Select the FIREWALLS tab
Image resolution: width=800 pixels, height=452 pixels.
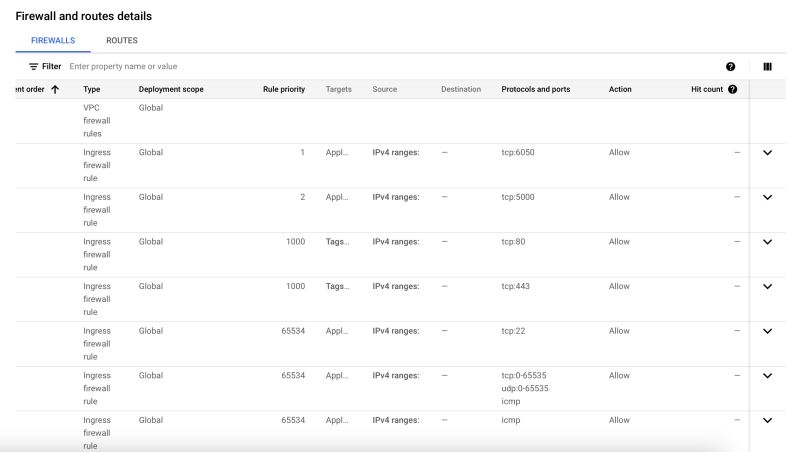tap(53, 40)
